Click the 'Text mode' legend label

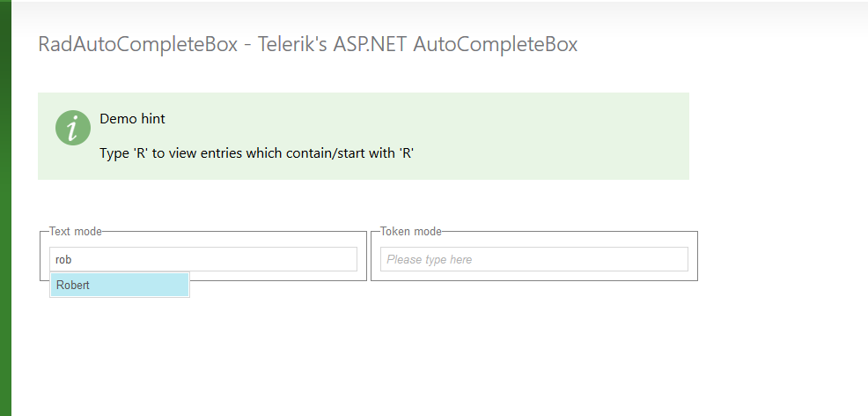coord(76,232)
